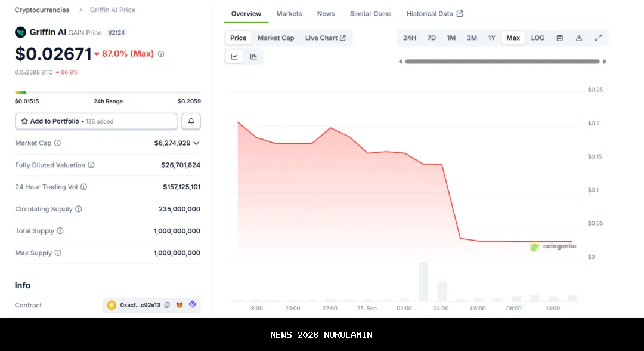The width and height of the screenshot is (644, 351).
Task: Go to Cryptocurrencies breadcrumb link
Action: pyautogui.click(x=42, y=10)
